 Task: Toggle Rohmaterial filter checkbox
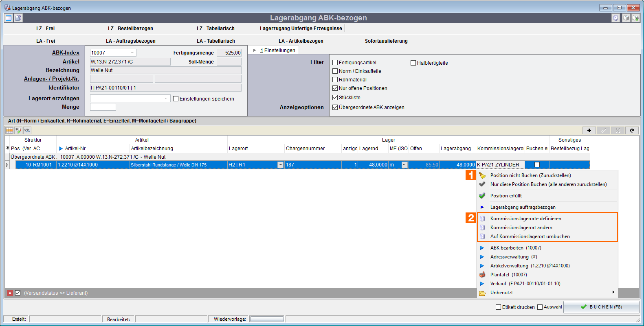335,80
